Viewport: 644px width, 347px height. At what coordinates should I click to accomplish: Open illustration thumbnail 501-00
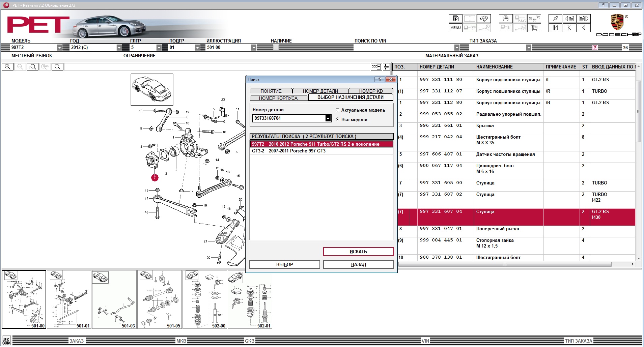pyautogui.click(x=24, y=299)
